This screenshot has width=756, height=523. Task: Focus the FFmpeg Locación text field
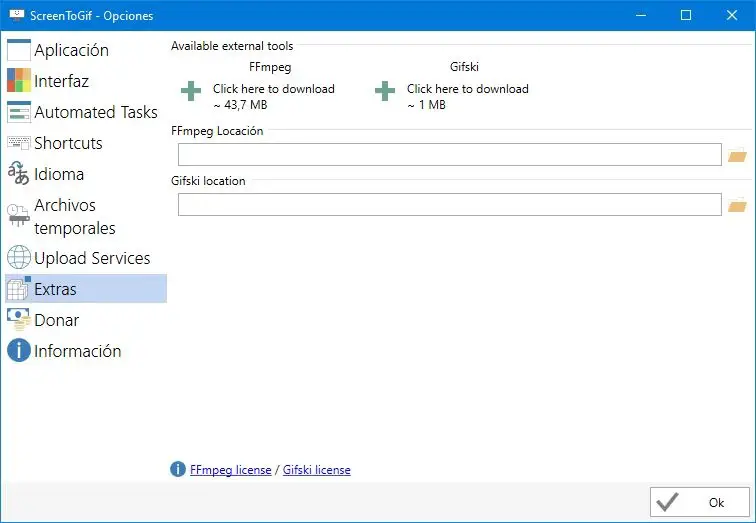(449, 155)
